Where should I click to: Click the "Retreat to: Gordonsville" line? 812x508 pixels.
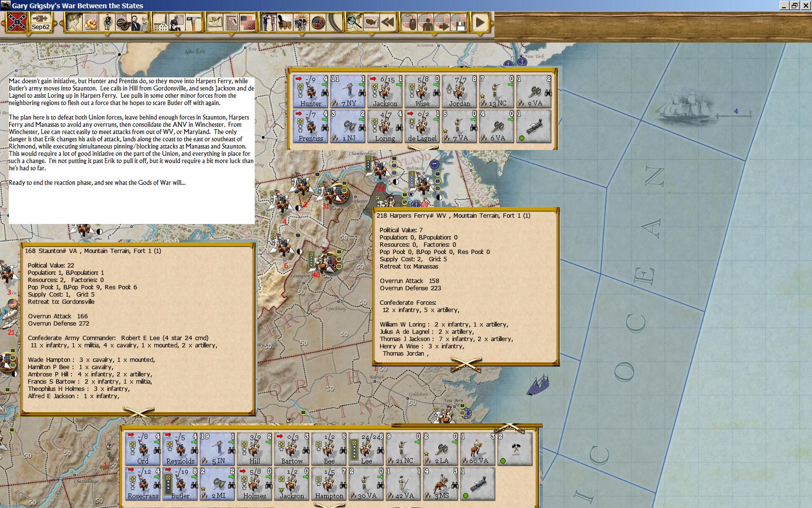(61, 301)
